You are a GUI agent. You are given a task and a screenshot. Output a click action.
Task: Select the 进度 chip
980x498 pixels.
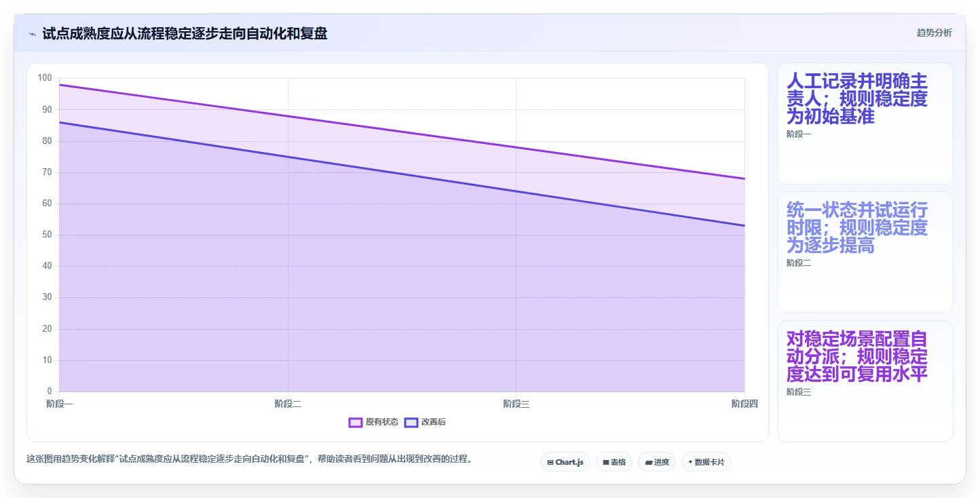(657, 462)
